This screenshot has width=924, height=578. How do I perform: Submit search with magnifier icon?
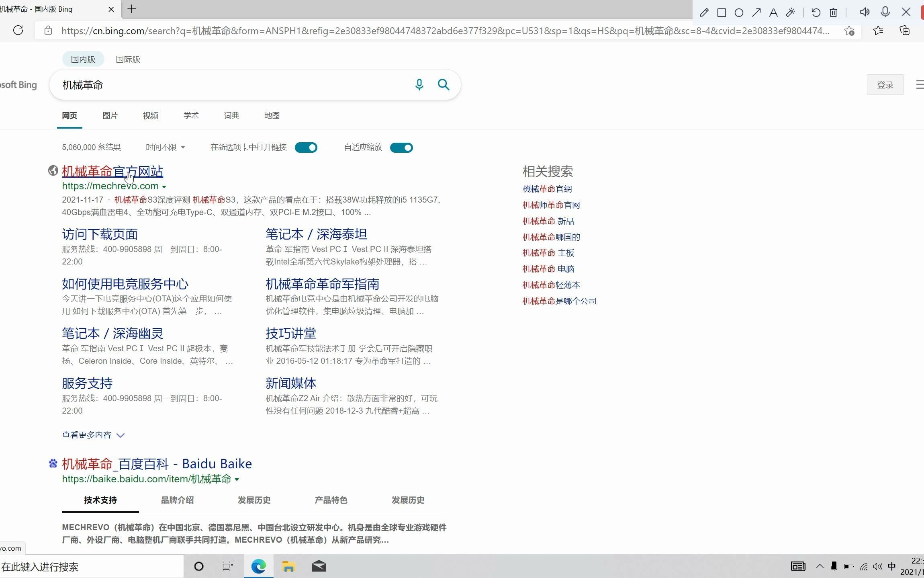point(444,84)
